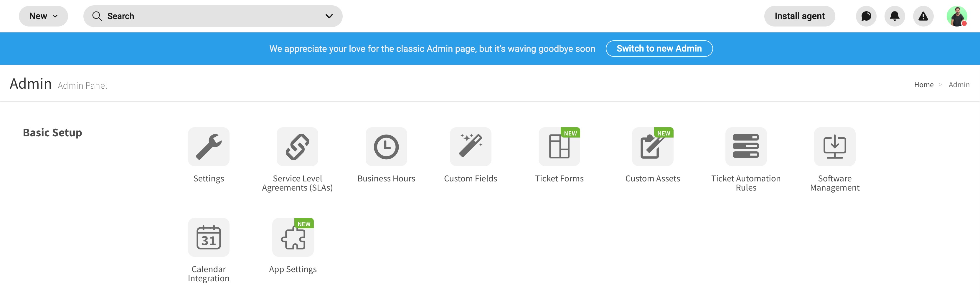Viewport: 980px width, 301px height.
Task: Open Custom Fields magic wand icon
Action: point(471,147)
